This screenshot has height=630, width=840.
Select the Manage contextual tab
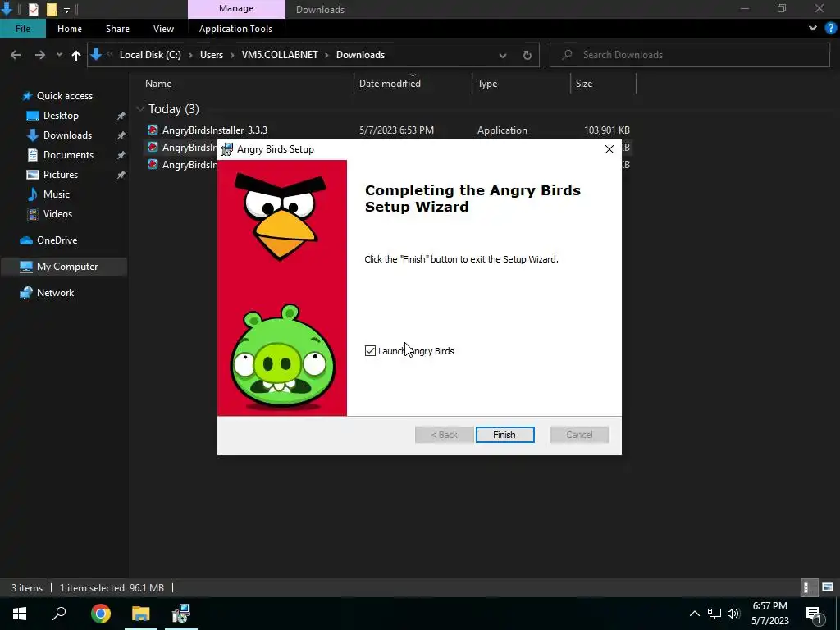pos(236,8)
